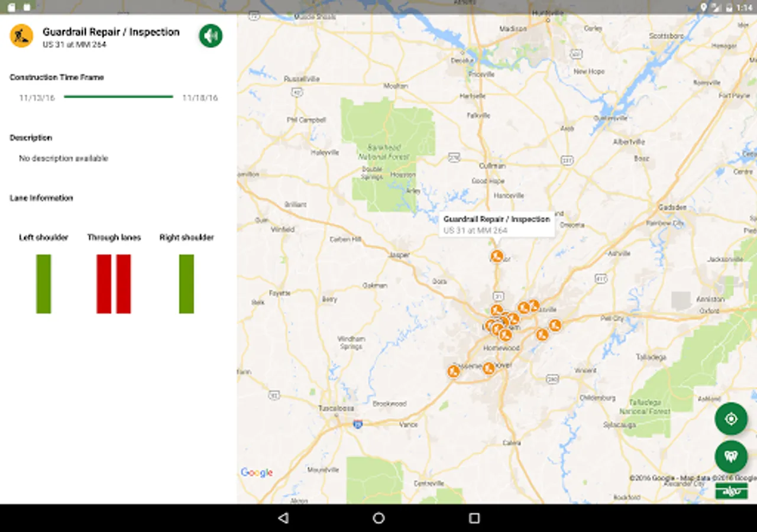Select the construction marker below the popup callout
This screenshot has height=532, width=757.
(497, 256)
